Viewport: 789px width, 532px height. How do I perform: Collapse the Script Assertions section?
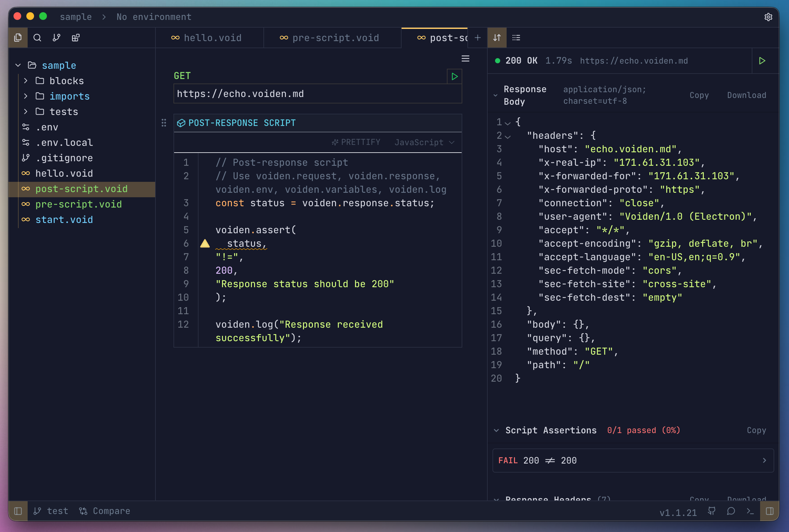pyautogui.click(x=496, y=430)
